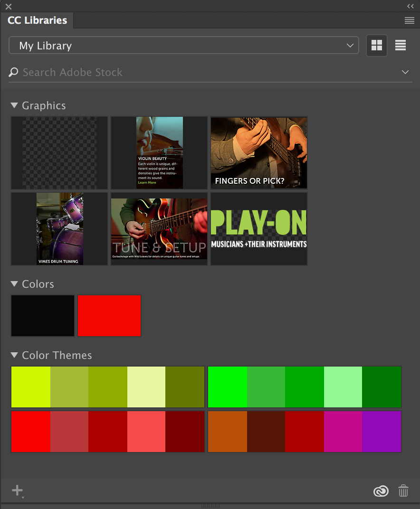Open the panel flyout menu icon
This screenshot has width=420, height=509.
click(409, 20)
